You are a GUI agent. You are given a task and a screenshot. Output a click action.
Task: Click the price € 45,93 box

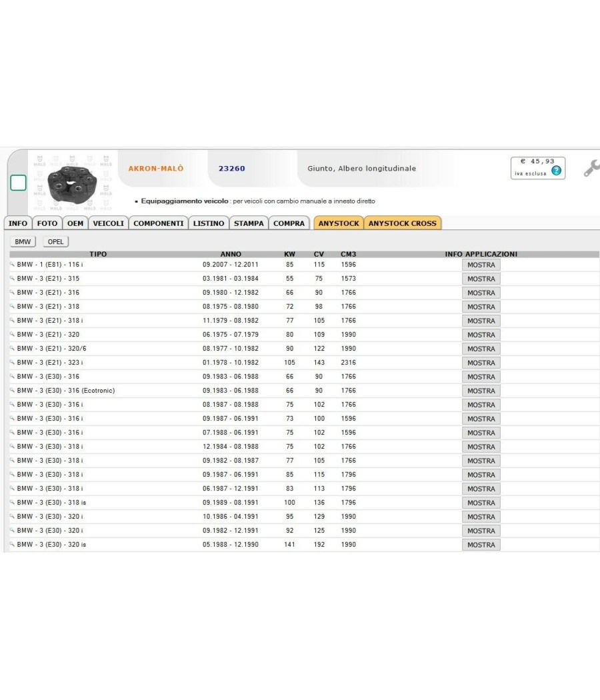538,168
